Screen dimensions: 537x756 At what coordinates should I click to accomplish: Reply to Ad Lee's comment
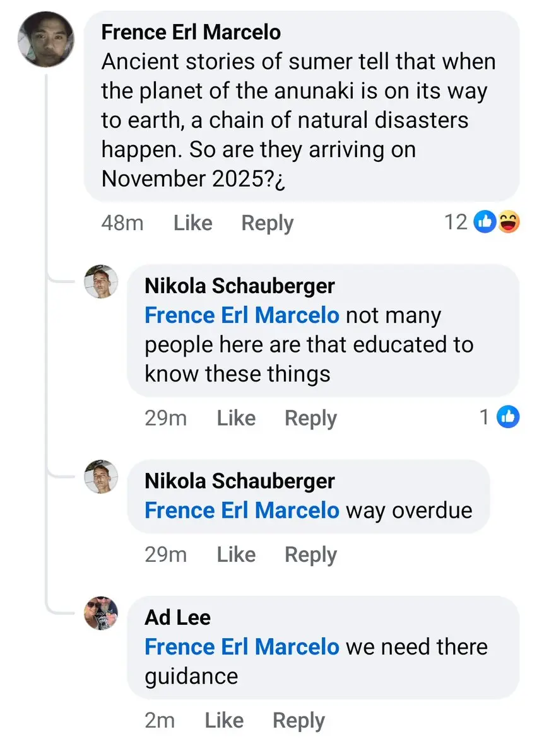(x=298, y=721)
